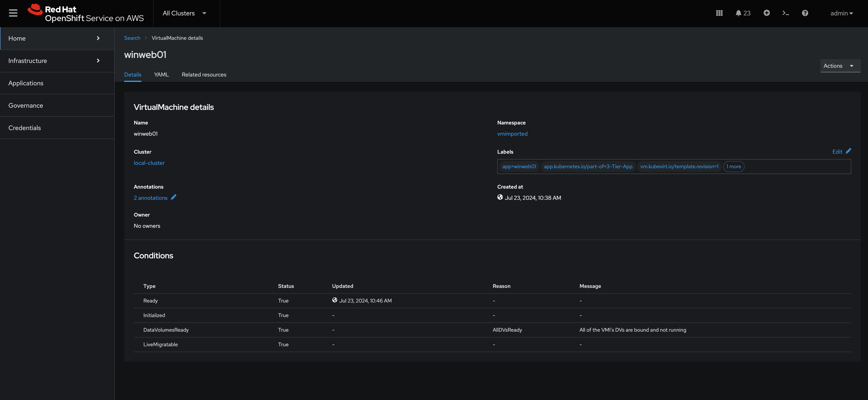Open the local-cluster link
This screenshot has height=400, width=868.
click(149, 163)
